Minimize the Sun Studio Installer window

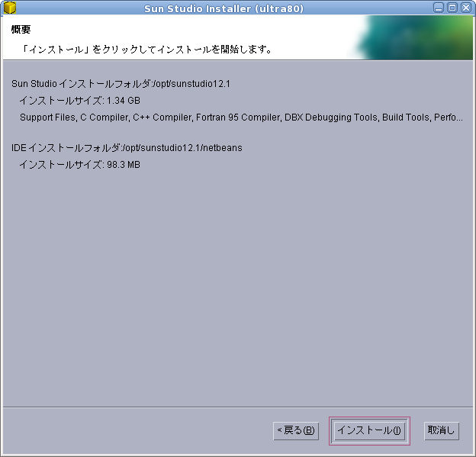pos(439,8)
